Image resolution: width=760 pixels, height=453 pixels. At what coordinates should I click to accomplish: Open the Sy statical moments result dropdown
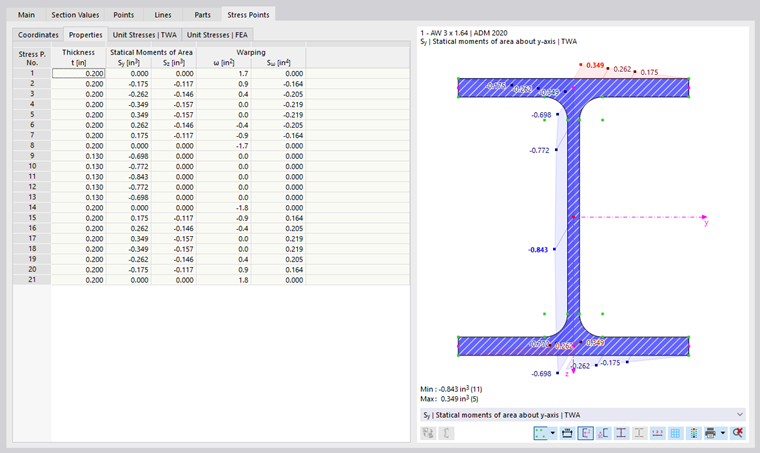click(x=583, y=415)
